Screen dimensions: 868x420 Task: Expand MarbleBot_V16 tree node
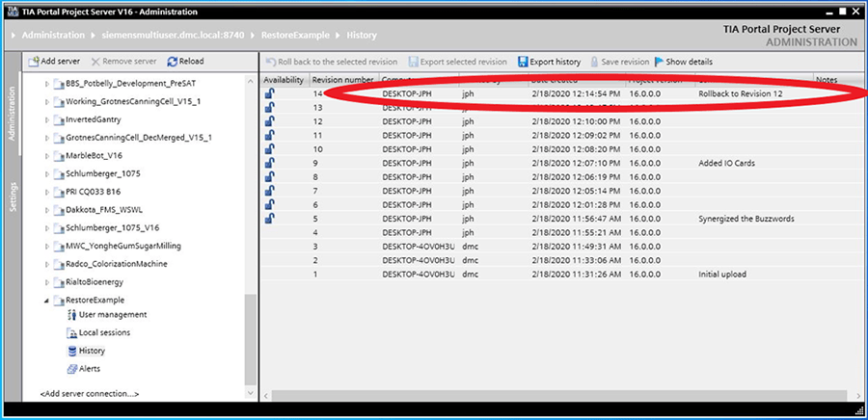tap(47, 156)
